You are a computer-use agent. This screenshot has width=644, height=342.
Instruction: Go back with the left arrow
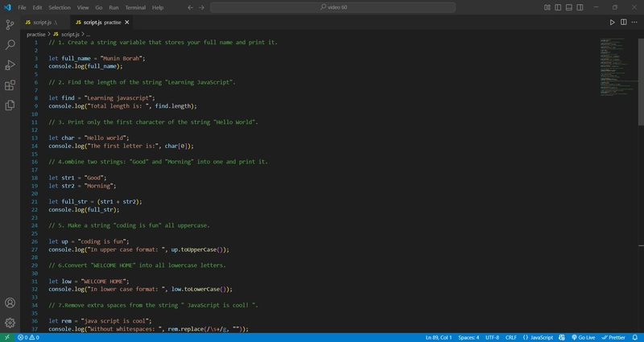190,7
